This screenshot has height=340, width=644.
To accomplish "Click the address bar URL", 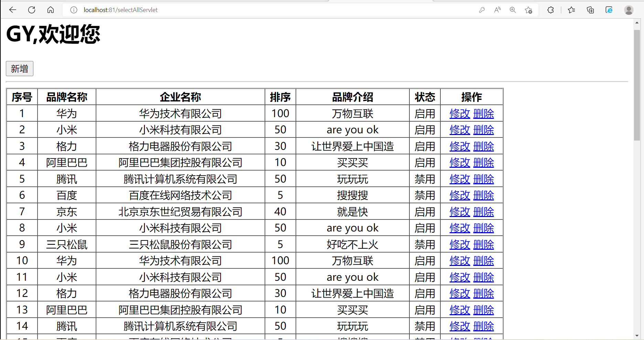I will [x=120, y=10].
